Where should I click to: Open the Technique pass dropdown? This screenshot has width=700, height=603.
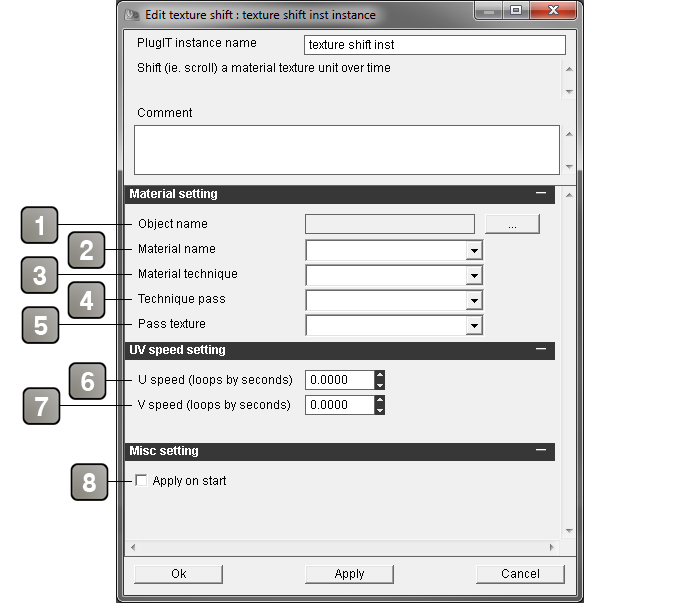pyautogui.click(x=474, y=300)
